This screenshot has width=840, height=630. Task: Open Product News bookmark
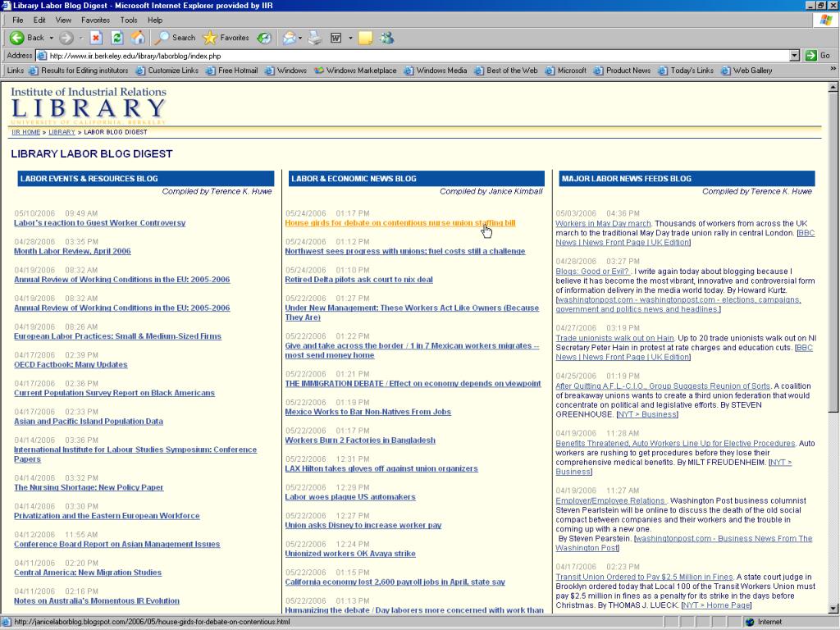[622, 71]
